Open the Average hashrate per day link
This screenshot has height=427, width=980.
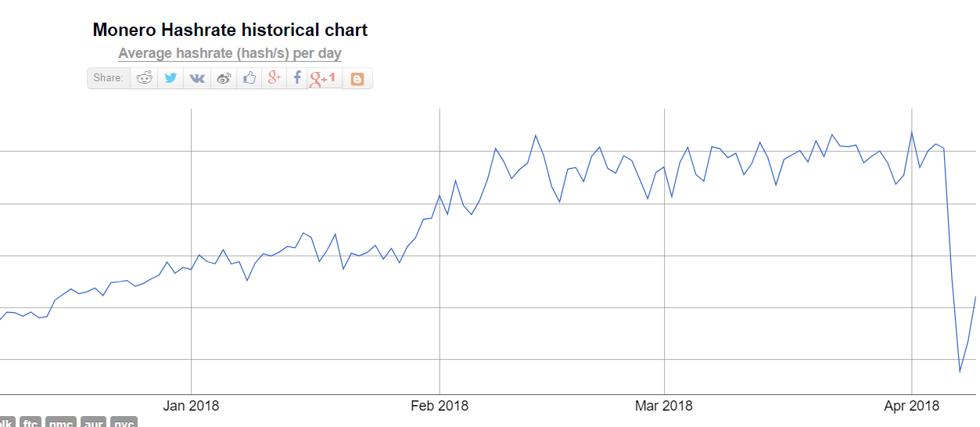230,53
